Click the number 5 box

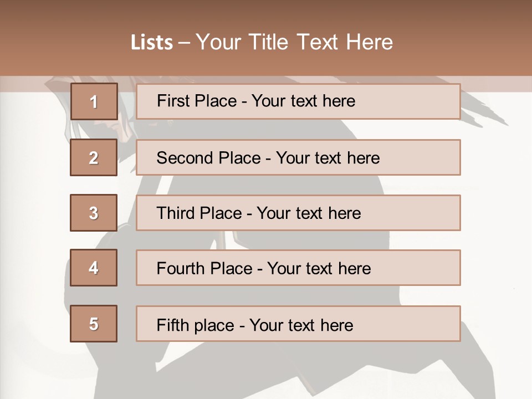(94, 324)
